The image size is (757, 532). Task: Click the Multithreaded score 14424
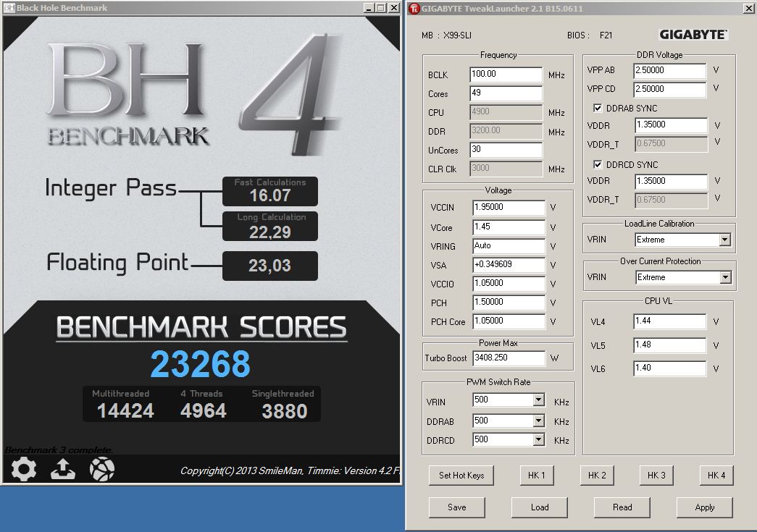click(x=125, y=411)
